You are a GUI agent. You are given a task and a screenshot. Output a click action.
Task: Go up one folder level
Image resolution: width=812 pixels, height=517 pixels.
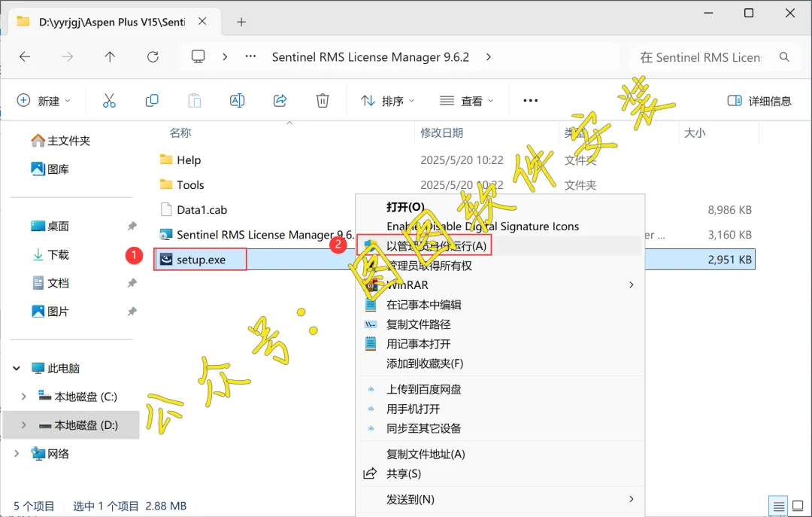click(110, 57)
